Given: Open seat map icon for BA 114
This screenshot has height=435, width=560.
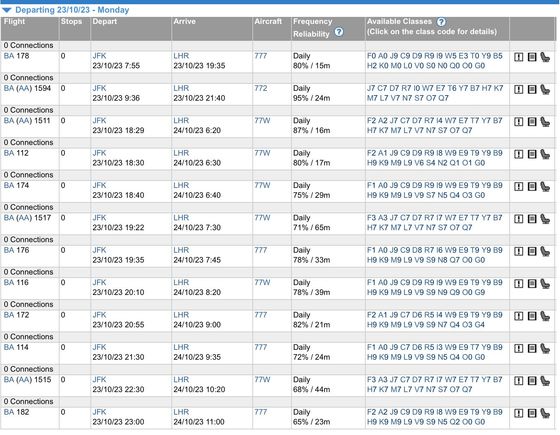Looking at the screenshot, I should 545,349.
